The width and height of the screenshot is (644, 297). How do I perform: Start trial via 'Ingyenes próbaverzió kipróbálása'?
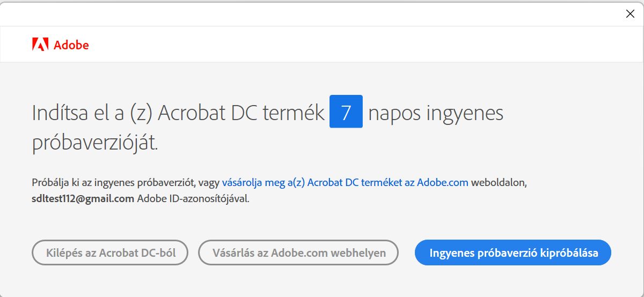(x=514, y=253)
